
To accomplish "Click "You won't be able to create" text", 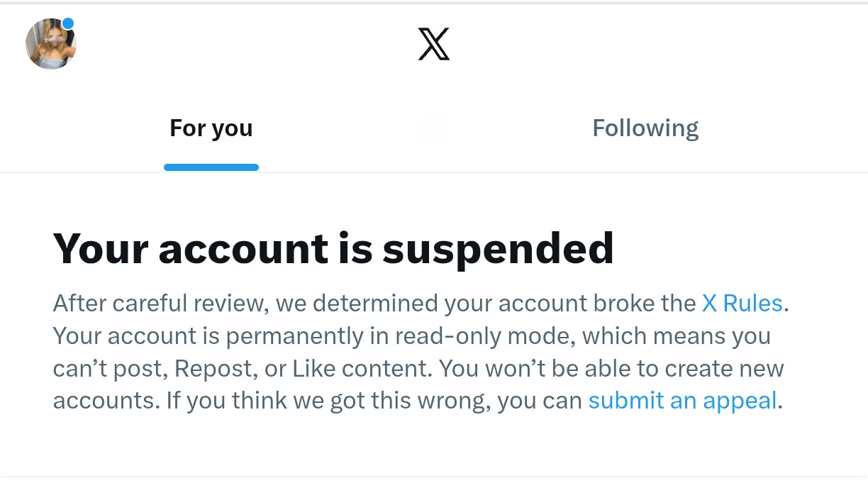I will [567, 369].
